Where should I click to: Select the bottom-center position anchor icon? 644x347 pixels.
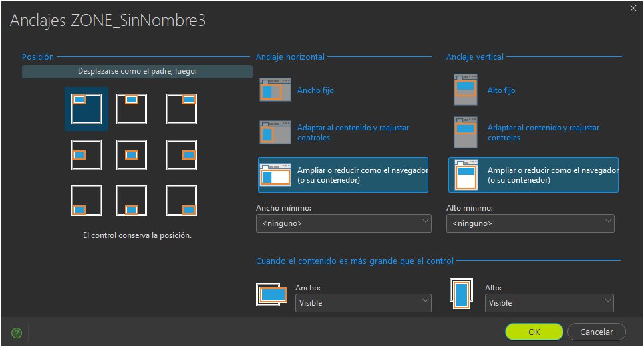click(x=132, y=201)
